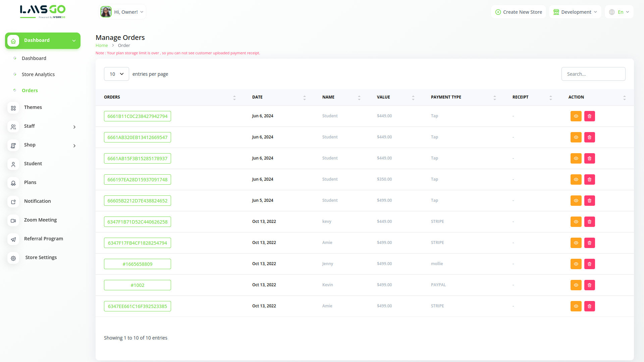The width and height of the screenshot is (644, 362).
Task: Delete the #1002 order with trash icon
Action: [589, 285]
